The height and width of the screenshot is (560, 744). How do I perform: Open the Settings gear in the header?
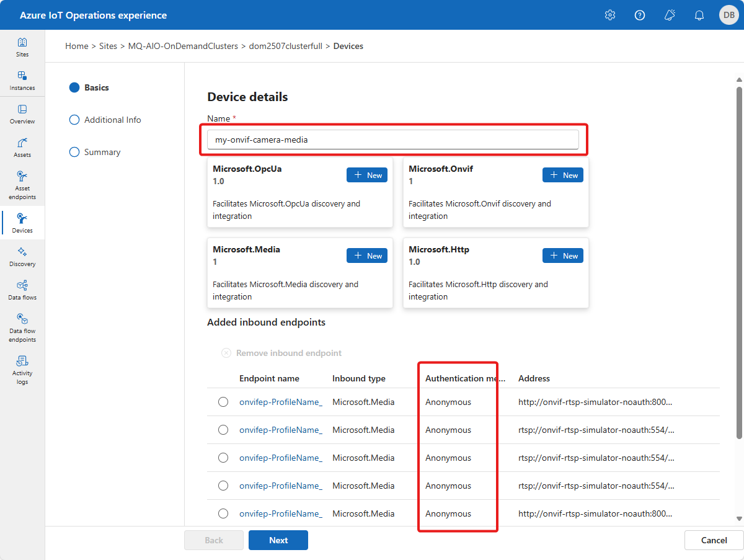(x=610, y=15)
